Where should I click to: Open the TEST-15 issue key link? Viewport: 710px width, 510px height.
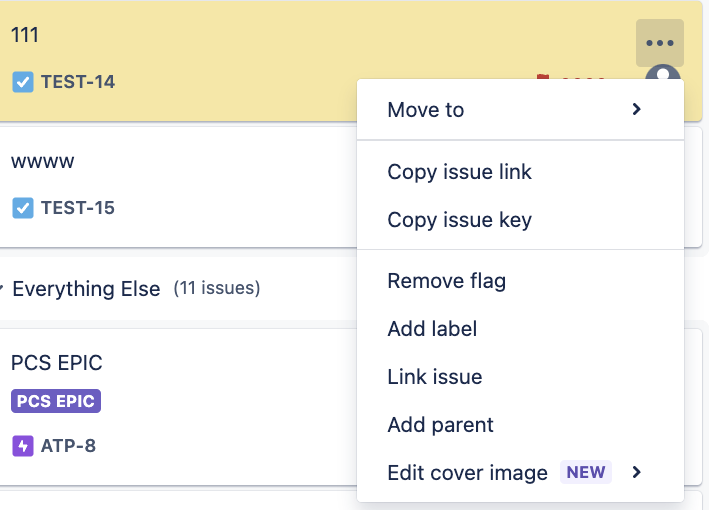tap(78, 208)
